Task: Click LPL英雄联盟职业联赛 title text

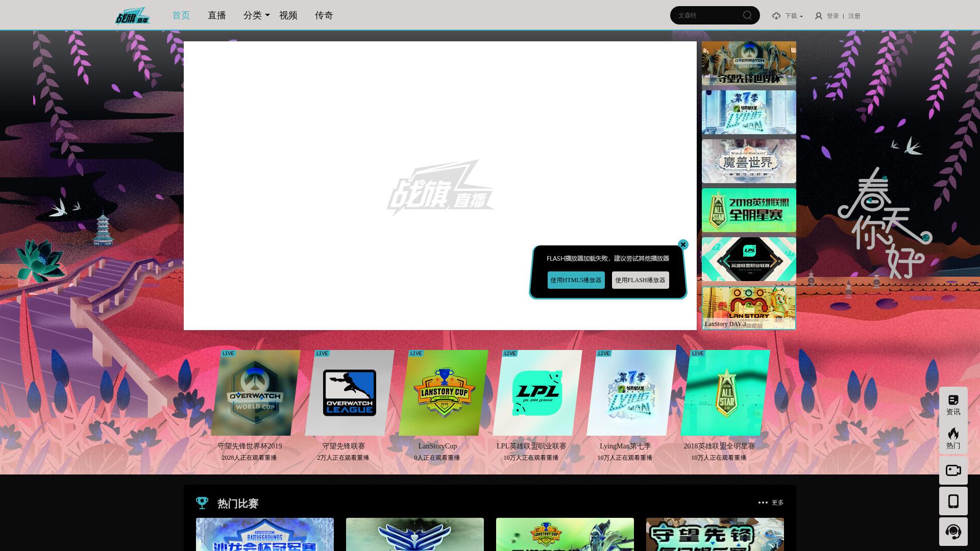Action: tap(531, 446)
